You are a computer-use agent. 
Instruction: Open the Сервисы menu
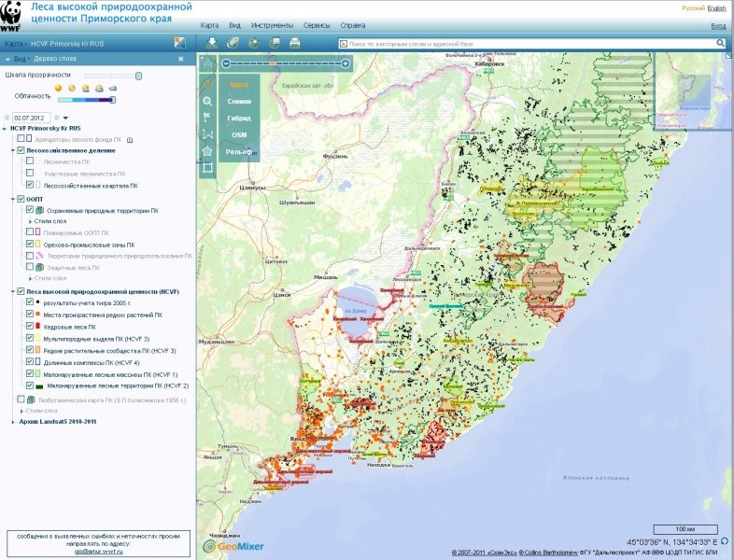[x=317, y=25]
